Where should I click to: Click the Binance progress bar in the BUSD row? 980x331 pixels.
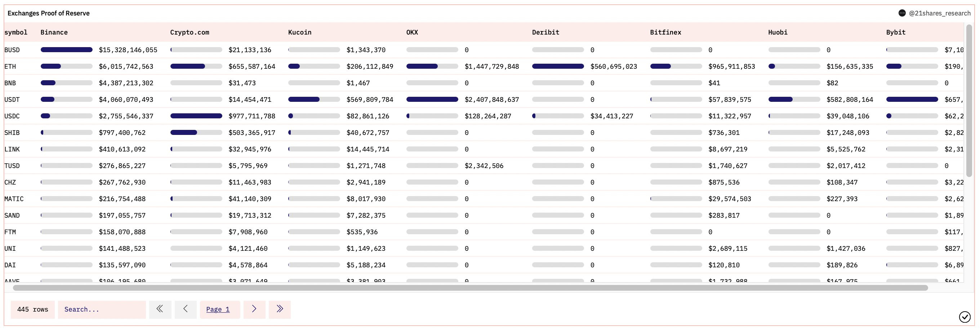(67, 50)
